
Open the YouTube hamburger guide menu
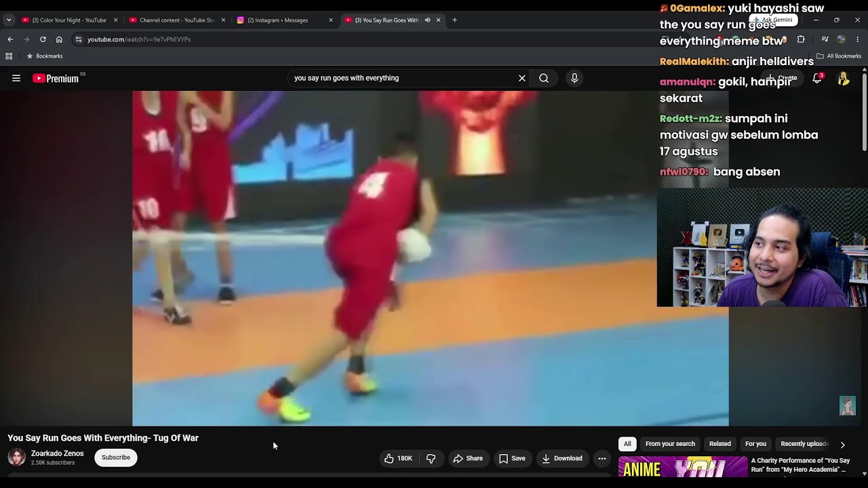point(16,79)
